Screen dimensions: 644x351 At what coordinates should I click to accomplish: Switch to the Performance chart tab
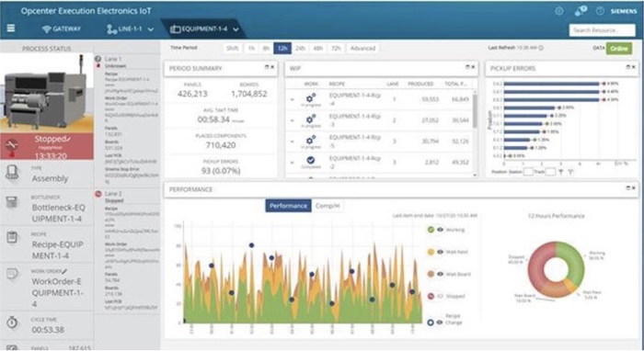tap(288, 206)
